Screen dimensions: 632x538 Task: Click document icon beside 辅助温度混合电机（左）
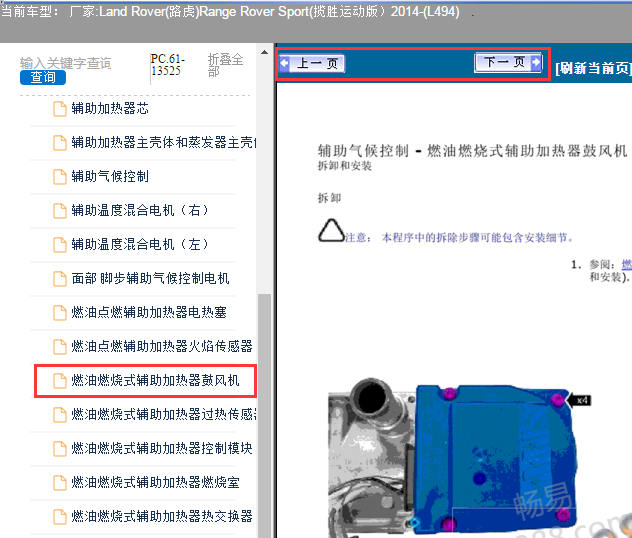(x=60, y=244)
